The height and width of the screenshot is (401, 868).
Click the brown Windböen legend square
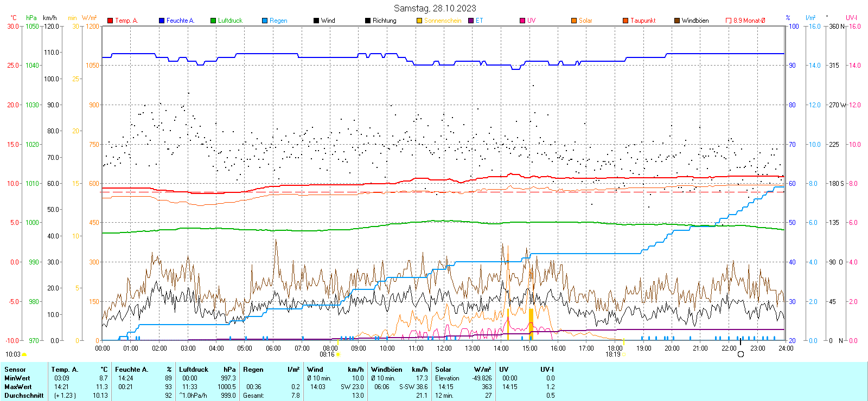tap(677, 21)
